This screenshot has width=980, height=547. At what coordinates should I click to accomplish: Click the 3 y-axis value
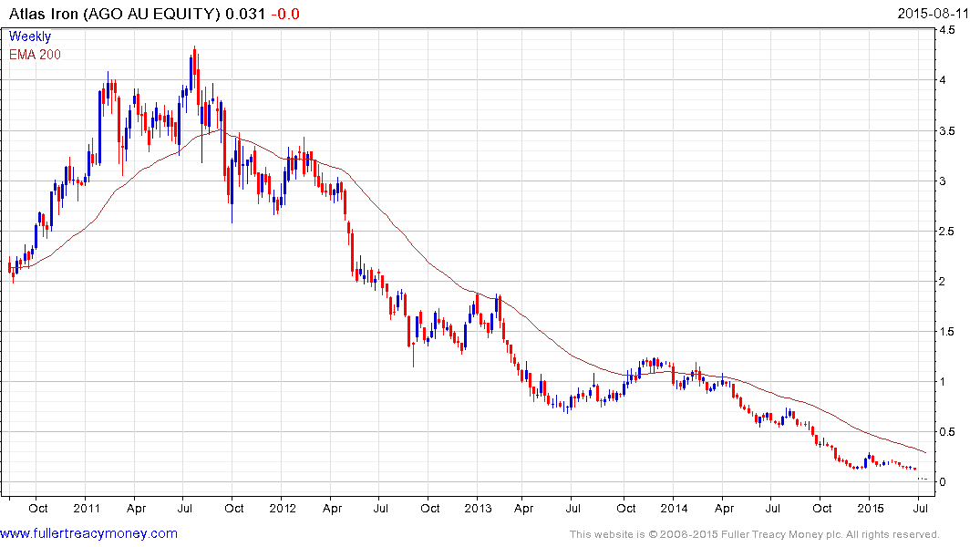point(943,181)
